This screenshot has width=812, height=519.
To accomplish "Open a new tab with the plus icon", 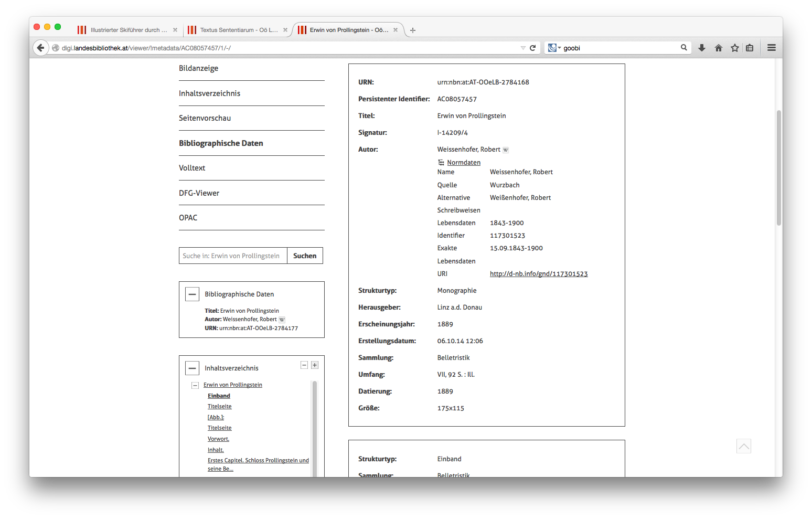I will point(413,30).
